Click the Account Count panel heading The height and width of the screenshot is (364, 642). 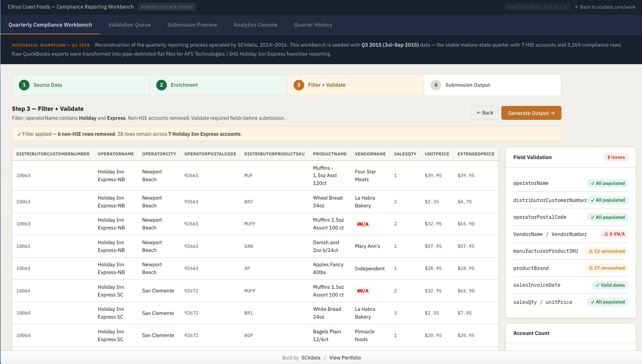[531, 333]
